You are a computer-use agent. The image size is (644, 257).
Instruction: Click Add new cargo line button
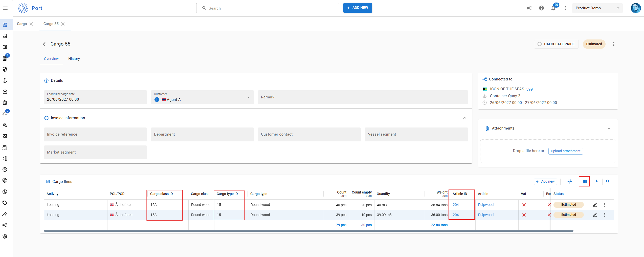[x=545, y=182]
